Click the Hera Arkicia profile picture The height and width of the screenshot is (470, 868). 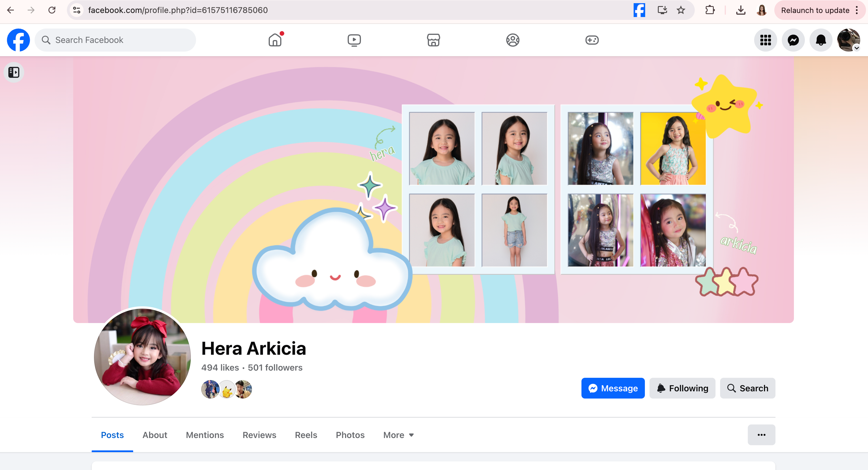coord(142,356)
